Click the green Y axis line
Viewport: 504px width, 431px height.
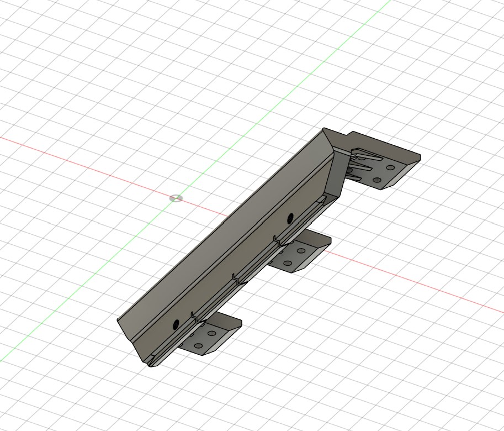coord(257,124)
